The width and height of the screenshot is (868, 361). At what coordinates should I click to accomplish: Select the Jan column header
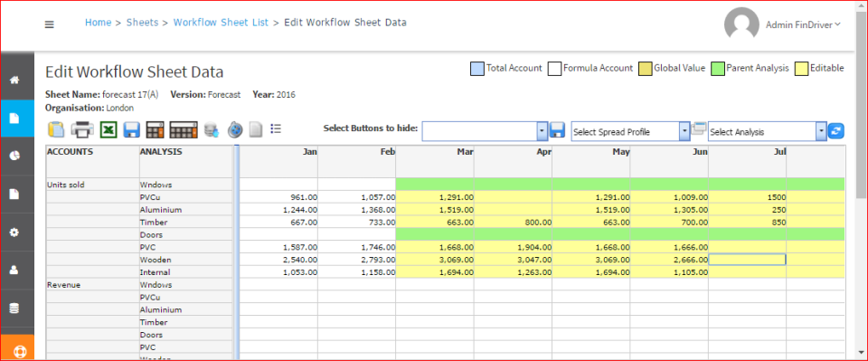click(x=279, y=161)
